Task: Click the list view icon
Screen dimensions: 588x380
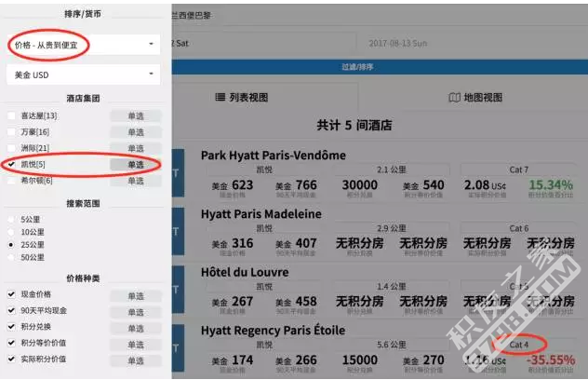Action: pos(220,97)
